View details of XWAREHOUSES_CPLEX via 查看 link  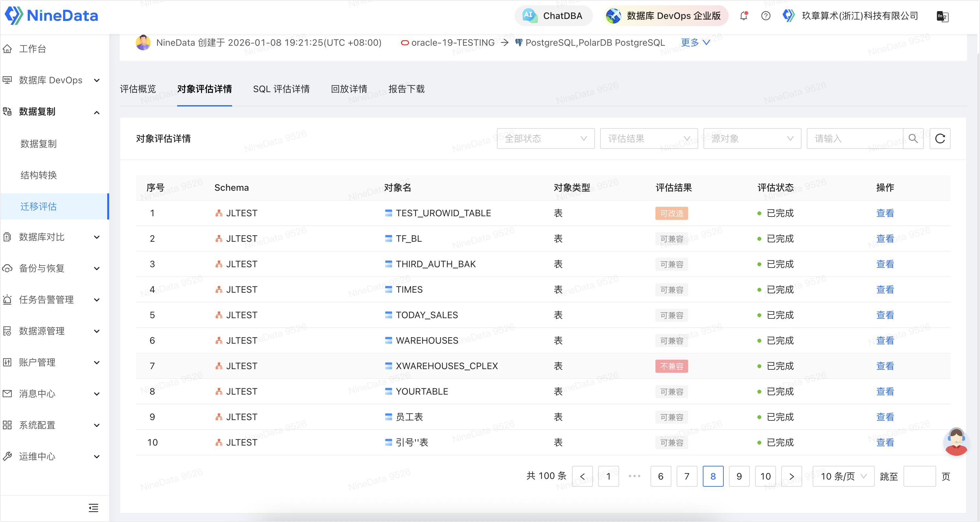[885, 366]
